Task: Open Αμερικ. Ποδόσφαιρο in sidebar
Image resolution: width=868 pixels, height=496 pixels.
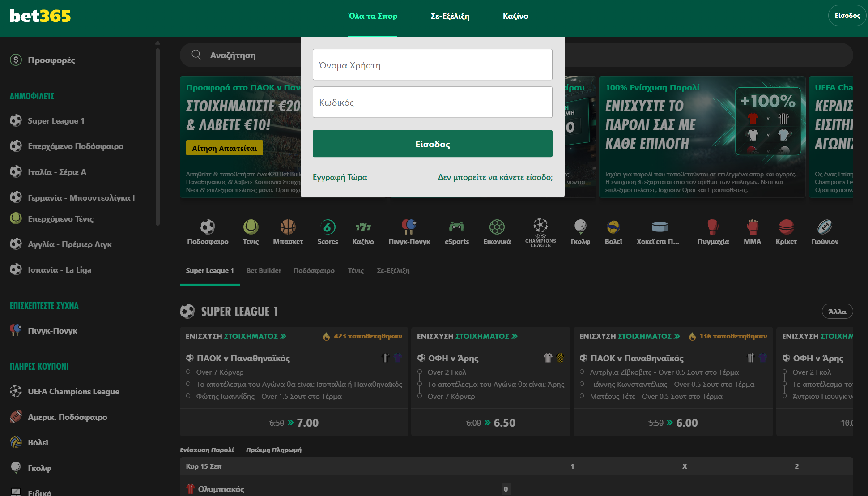Action: click(67, 417)
